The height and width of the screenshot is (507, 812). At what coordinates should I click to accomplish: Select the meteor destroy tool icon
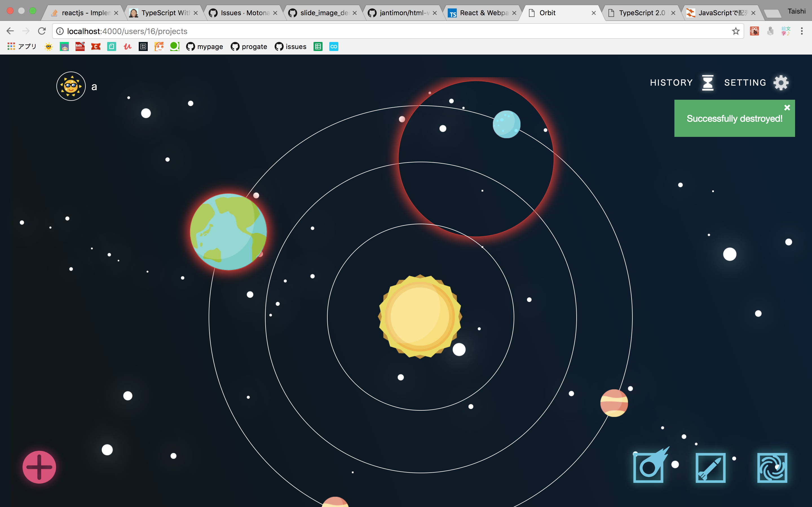[x=648, y=467]
